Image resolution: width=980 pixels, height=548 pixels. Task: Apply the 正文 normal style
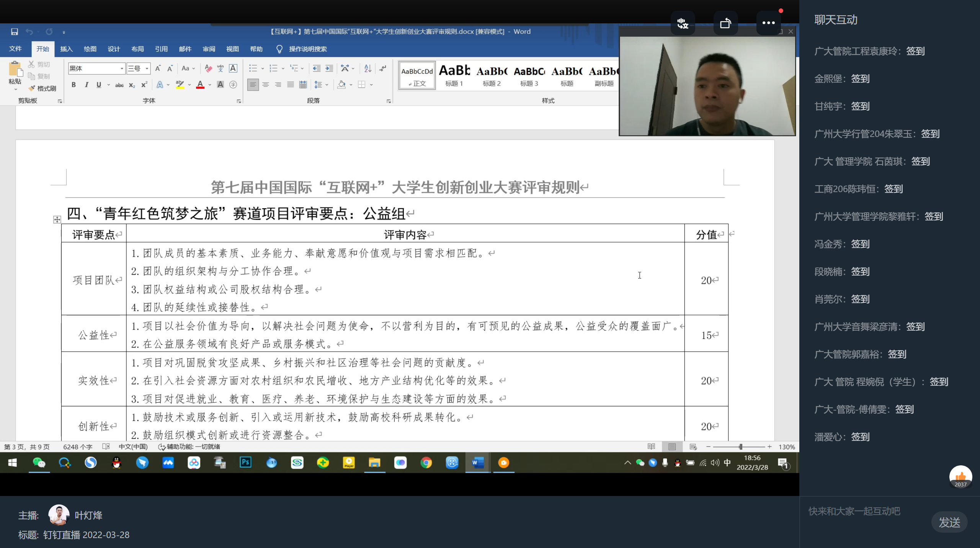(x=417, y=75)
